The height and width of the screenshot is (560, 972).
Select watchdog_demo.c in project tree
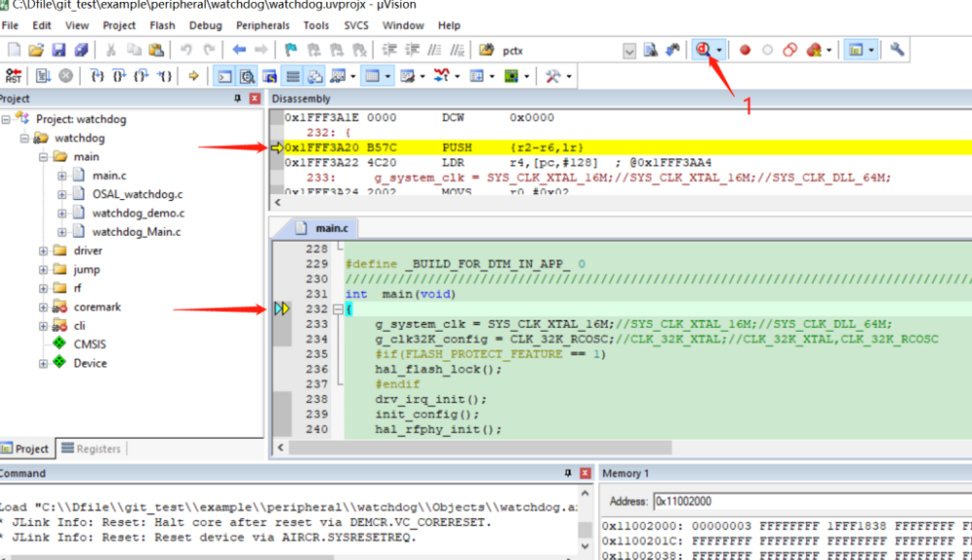coord(138,214)
